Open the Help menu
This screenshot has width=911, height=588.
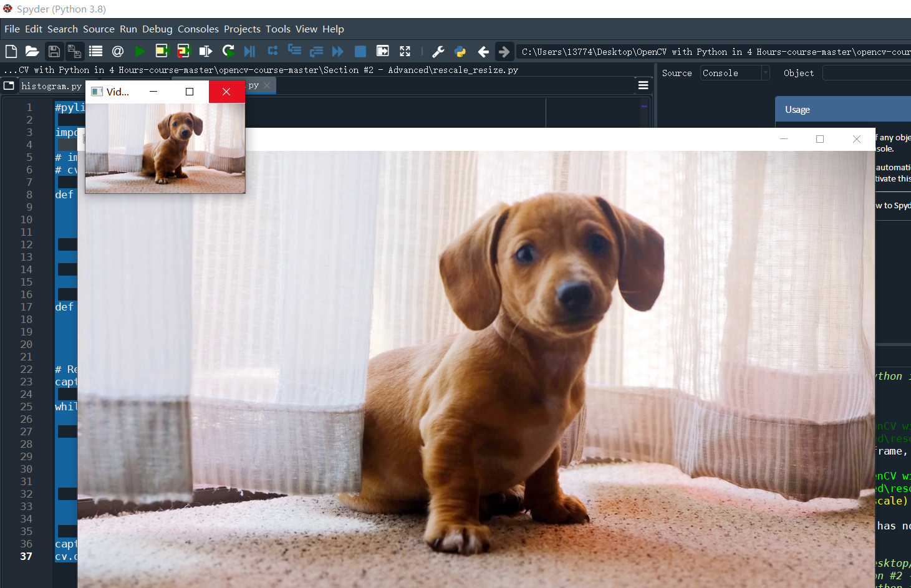point(333,29)
